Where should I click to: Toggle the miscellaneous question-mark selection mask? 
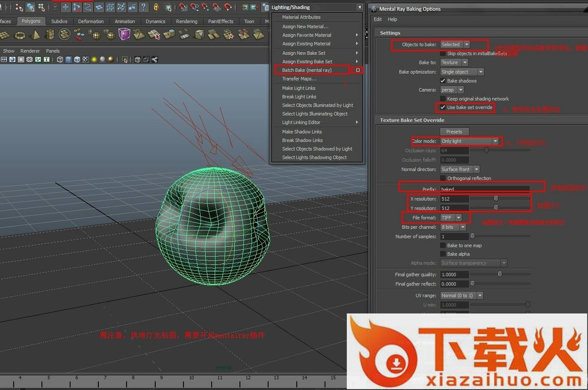[144, 7]
